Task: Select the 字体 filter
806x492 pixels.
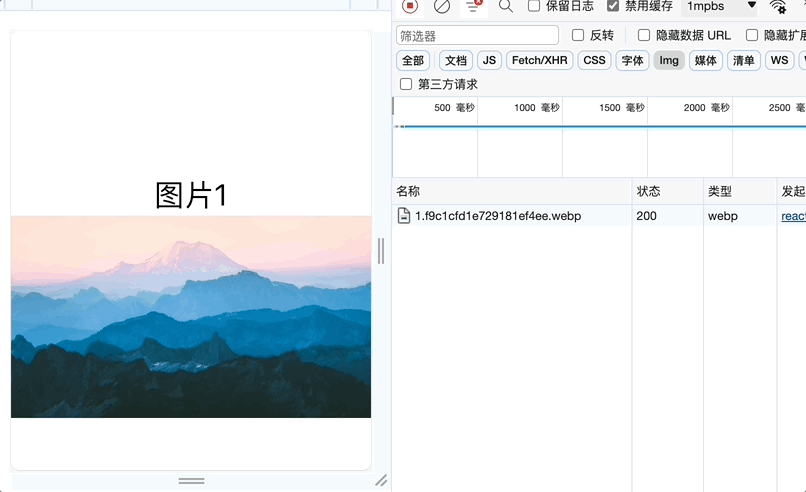Action: [x=632, y=61]
